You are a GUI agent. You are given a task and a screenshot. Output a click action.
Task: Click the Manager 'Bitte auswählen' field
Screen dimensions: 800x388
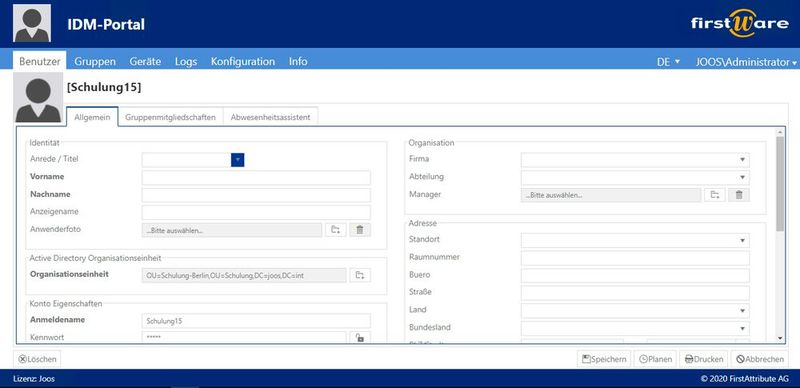point(611,195)
